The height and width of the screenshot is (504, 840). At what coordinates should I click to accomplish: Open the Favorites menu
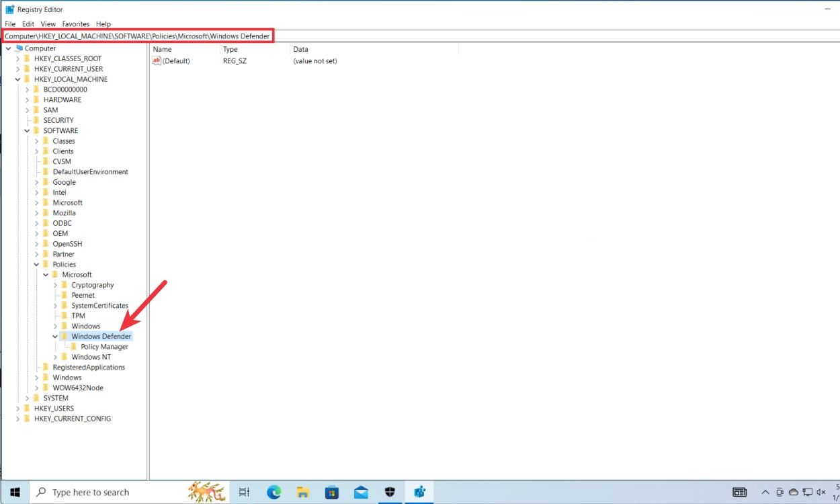point(75,24)
